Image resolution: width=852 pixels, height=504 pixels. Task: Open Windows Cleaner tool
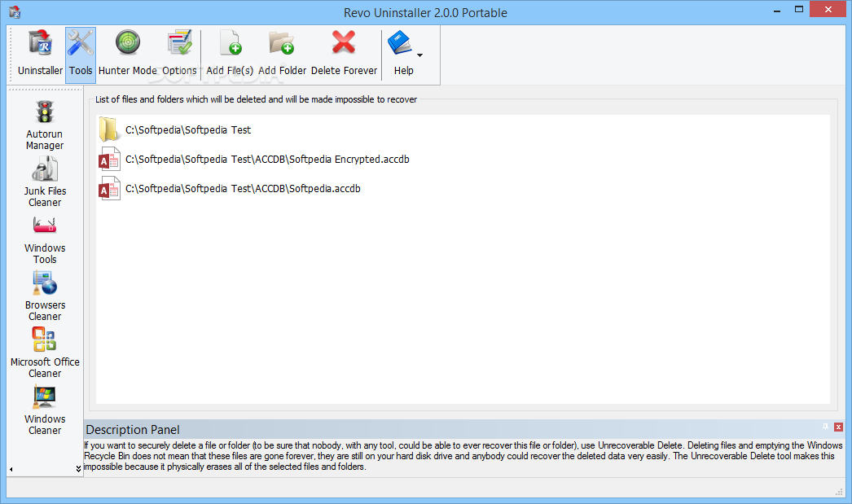pyautogui.click(x=45, y=410)
